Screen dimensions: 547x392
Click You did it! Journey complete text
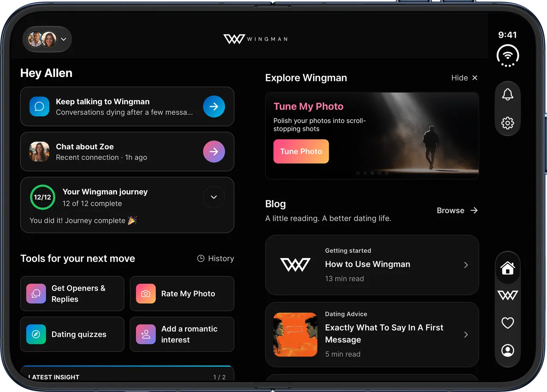(x=83, y=221)
